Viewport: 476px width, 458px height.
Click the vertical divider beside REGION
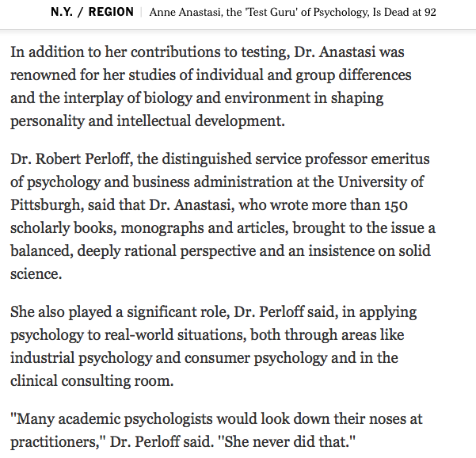click(x=141, y=13)
